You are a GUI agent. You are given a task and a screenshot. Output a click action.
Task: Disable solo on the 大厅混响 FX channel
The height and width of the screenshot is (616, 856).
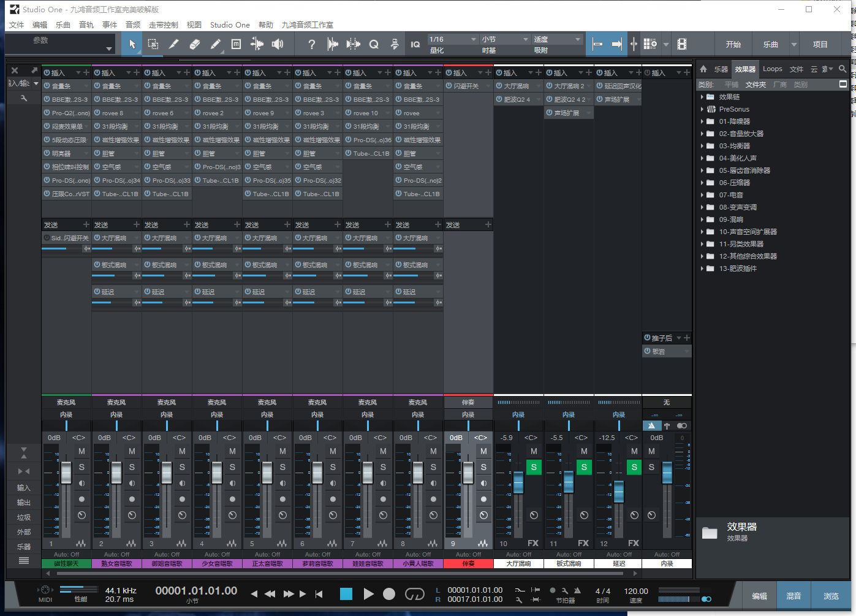534,467
